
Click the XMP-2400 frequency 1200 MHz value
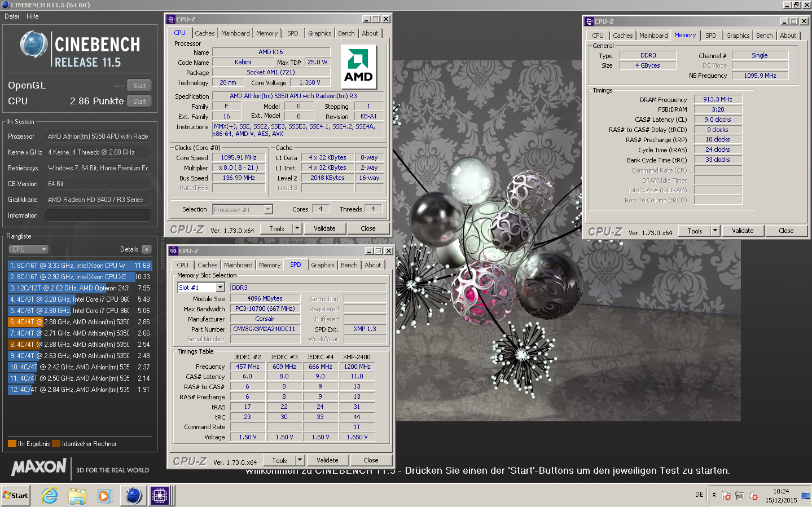tap(357, 367)
